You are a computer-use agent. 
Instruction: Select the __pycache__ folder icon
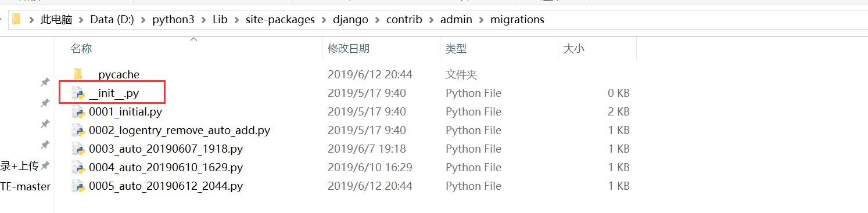coord(78,74)
